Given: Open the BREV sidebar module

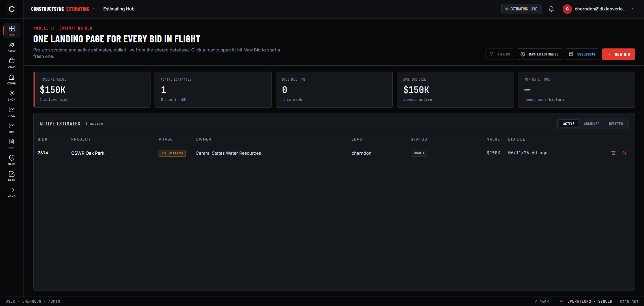Looking at the screenshot, I should (x=11, y=176).
